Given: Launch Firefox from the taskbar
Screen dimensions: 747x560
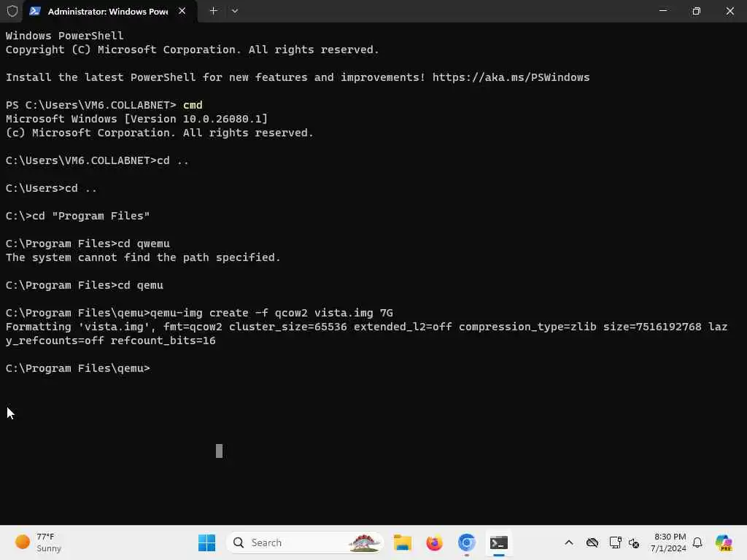Looking at the screenshot, I should tap(435, 542).
